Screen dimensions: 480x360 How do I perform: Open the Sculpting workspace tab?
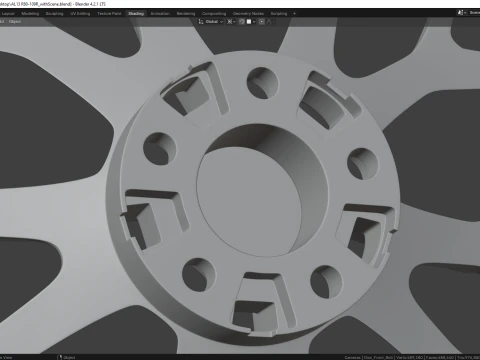[x=54, y=14]
